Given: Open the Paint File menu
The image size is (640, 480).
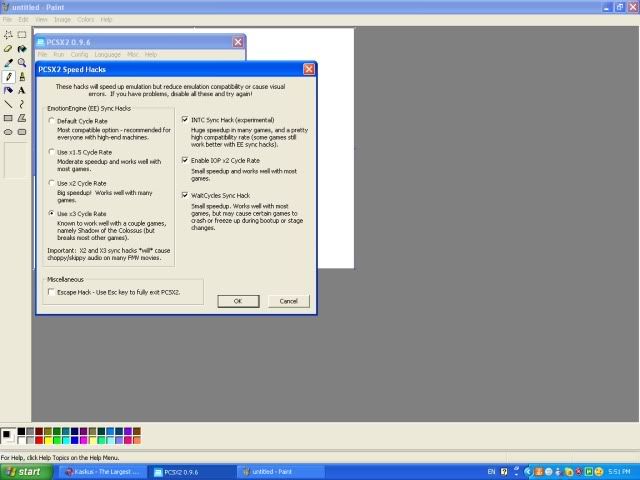Looking at the screenshot, I should tap(7, 20).
